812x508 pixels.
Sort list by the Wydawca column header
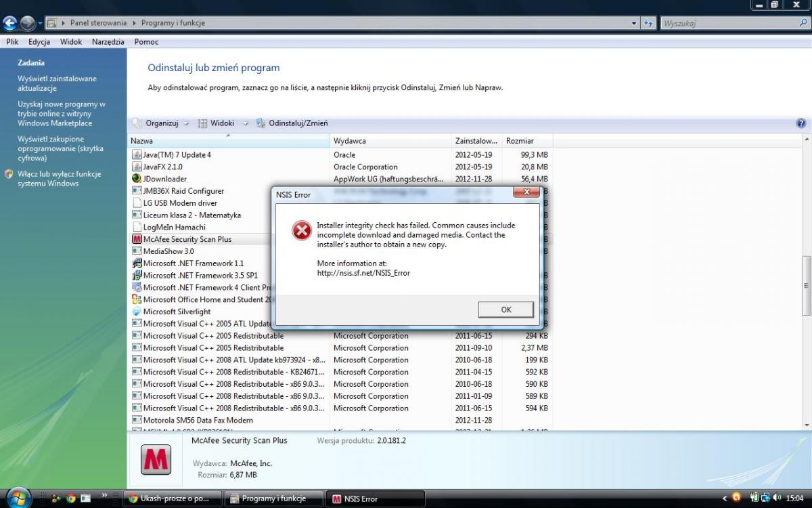pyautogui.click(x=391, y=141)
